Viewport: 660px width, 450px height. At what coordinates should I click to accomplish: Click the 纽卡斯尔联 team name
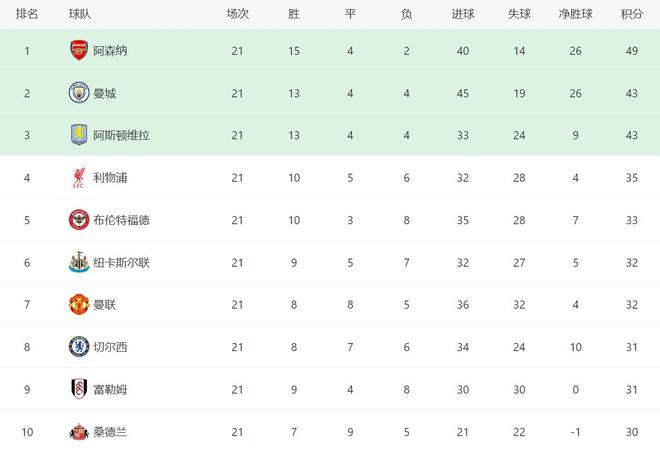click(123, 263)
